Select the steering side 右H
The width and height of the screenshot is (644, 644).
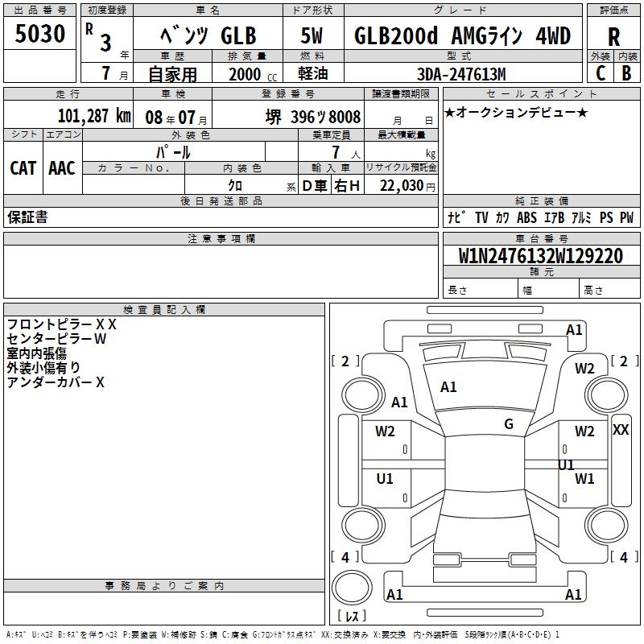click(x=347, y=186)
